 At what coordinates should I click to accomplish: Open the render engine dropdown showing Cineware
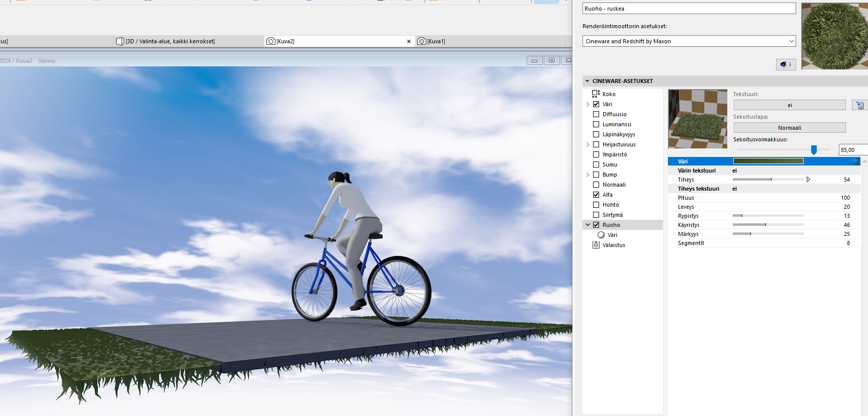[689, 41]
